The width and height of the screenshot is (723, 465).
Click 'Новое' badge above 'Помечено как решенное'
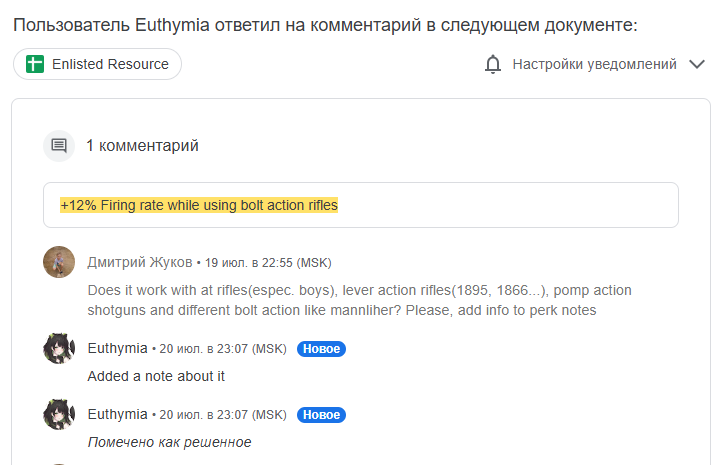pyautogui.click(x=321, y=415)
